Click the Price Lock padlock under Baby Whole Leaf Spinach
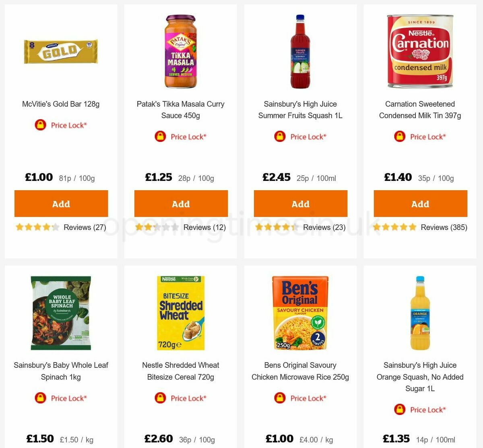Image resolution: width=483 pixels, height=448 pixels. [41, 398]
